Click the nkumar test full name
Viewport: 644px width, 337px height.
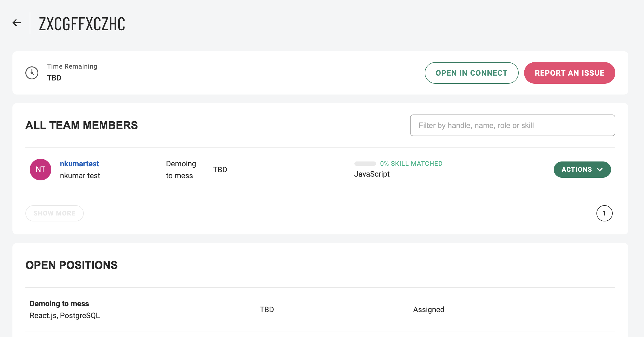(x=80, y=176)
